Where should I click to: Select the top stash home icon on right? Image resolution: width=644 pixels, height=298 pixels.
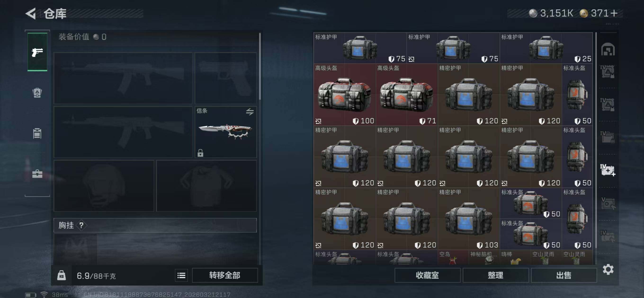pyautogui.click(x=608, y=49)
